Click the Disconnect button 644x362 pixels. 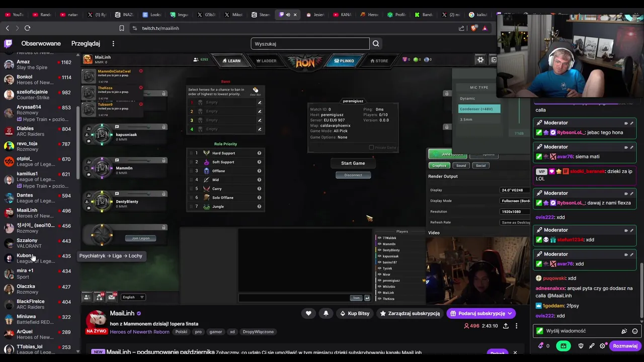[x=353, y=175]
